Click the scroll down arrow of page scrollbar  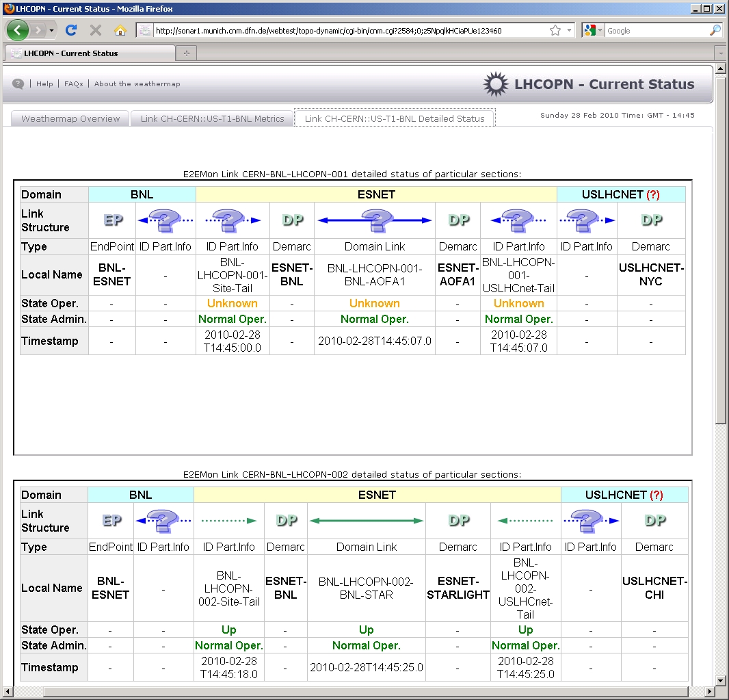[720, 680]
